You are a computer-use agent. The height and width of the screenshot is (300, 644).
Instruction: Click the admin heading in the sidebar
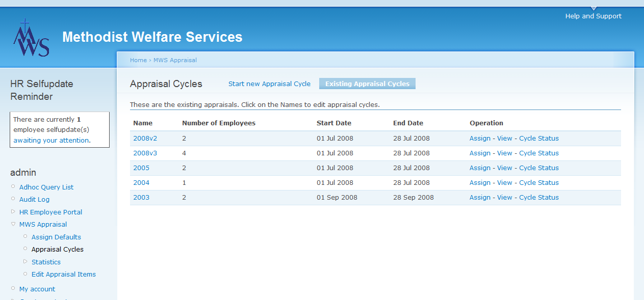(x=23, y=173)
